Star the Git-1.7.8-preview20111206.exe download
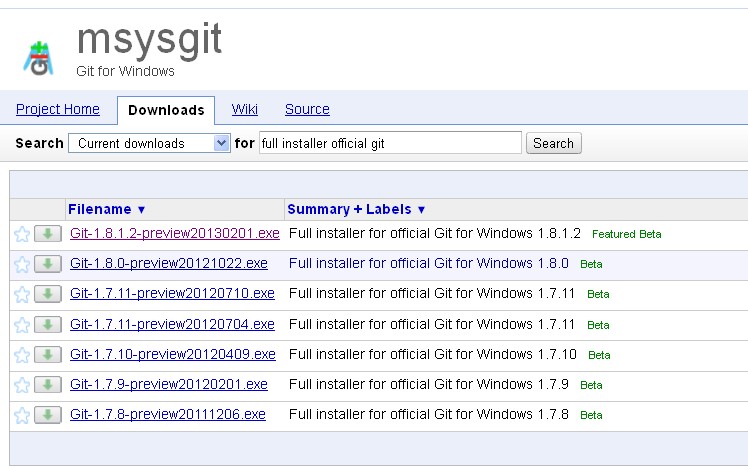This screenshot has width=748, height=466. coord(22,415)
